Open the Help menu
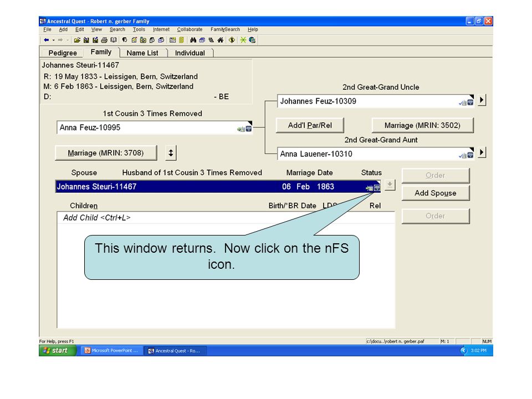Screen dimensions: 532x399 (253, 29)
